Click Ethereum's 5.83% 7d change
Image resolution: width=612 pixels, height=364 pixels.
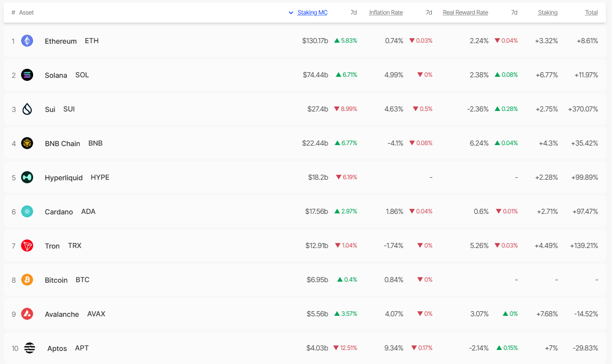pyautogui.click(x=346, y=41)
